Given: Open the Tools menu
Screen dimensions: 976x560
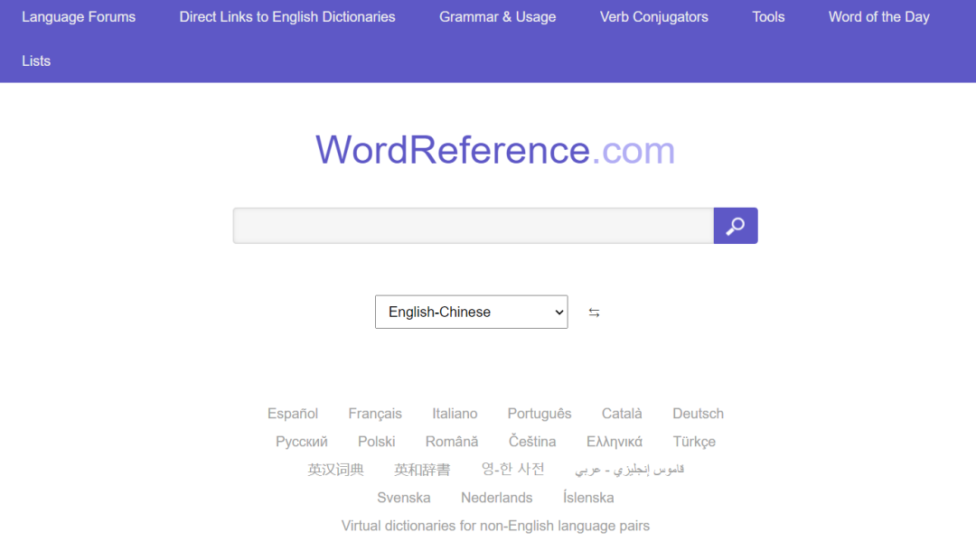Looking at the screenshot, I should click(x=768, y=17).
